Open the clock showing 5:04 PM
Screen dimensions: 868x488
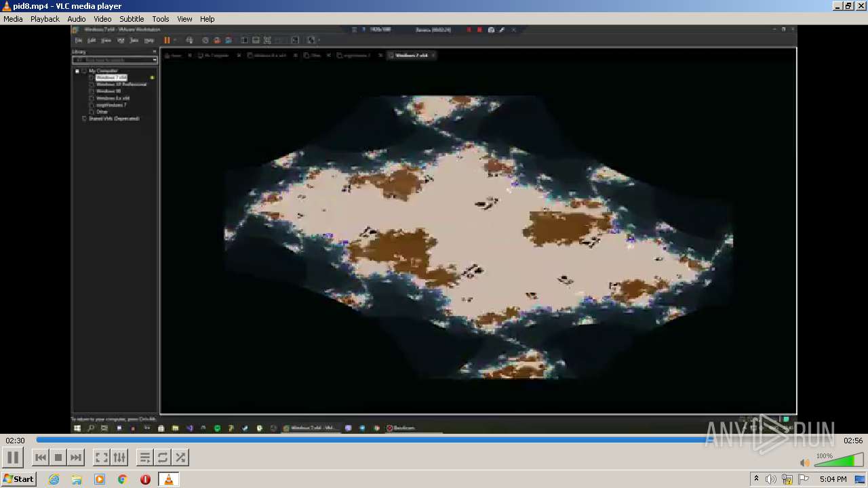click(833, 479)
